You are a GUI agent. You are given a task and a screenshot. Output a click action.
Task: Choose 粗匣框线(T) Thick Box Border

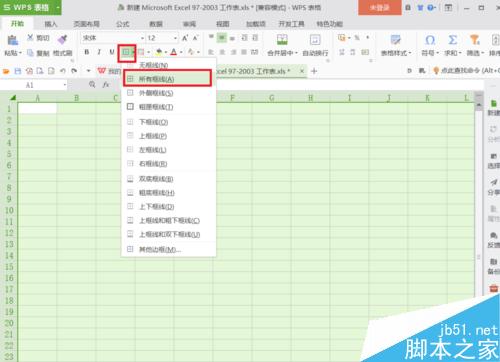pos(169,107)
